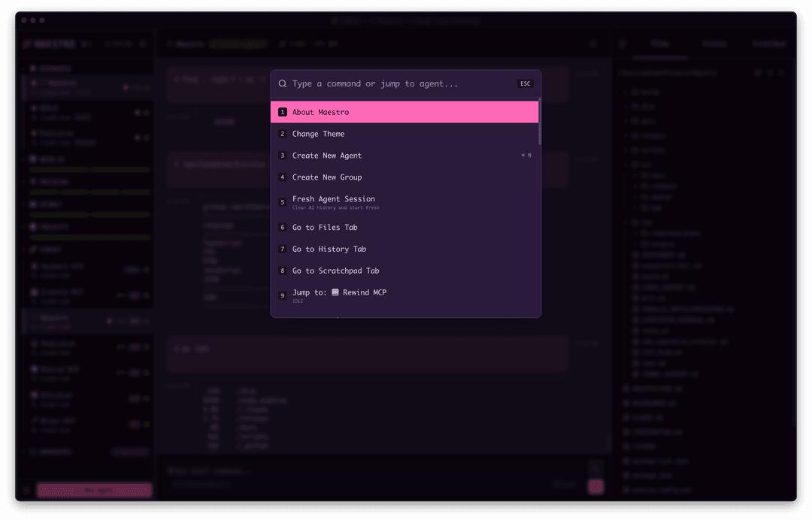This screenshot has width=812, height=520.
Task: Dismiss the palette with the ESC button
Action: pyautogui.click(x=525, y=84)
